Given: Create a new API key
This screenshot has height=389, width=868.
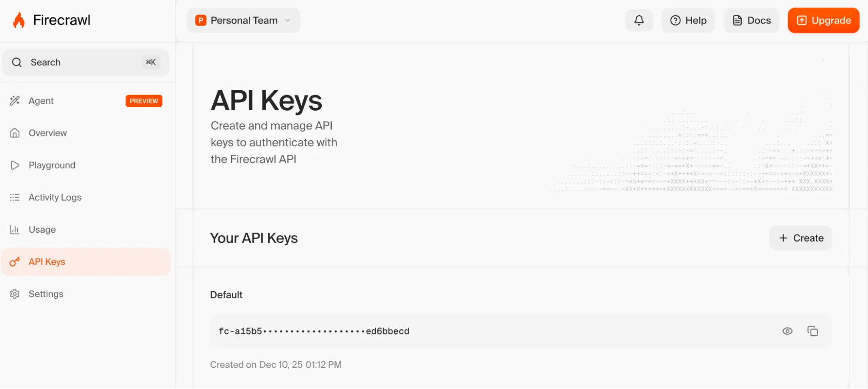Looking at the screenshot, I should click(x=800, y=237).
